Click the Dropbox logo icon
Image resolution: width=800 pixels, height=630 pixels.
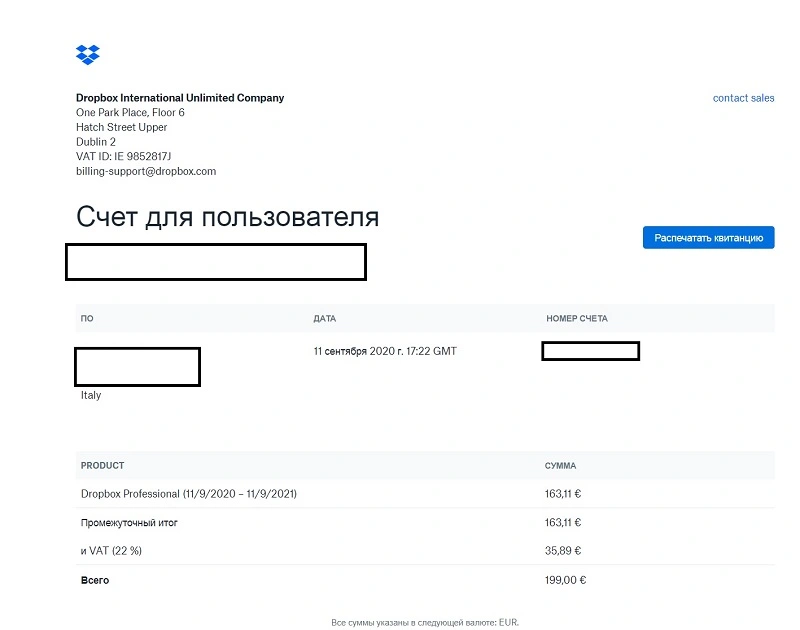[88, 55]
